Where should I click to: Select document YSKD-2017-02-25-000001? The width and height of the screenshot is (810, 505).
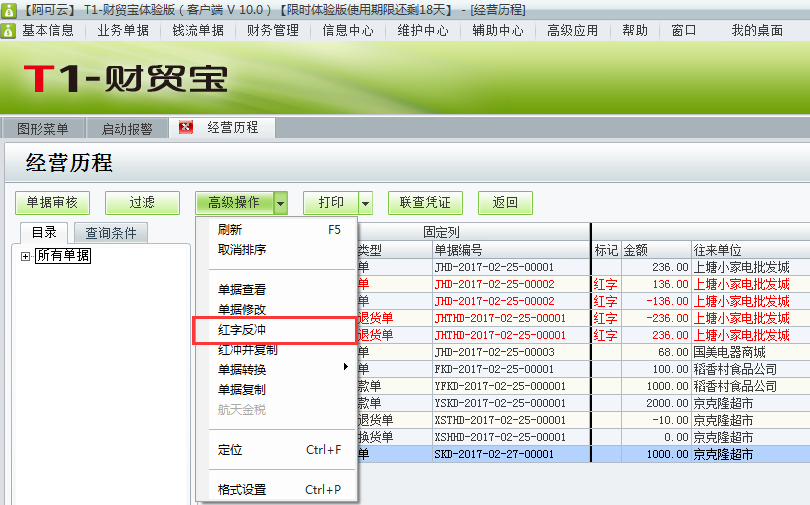point(510,403)
